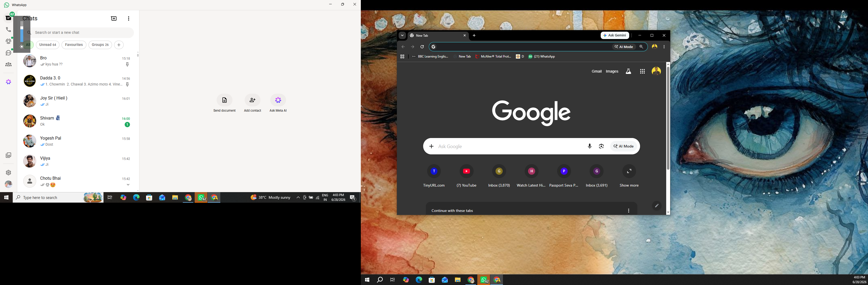Start voice search with the microphone icon
The image size is (868, 285).
coord(590,146)
